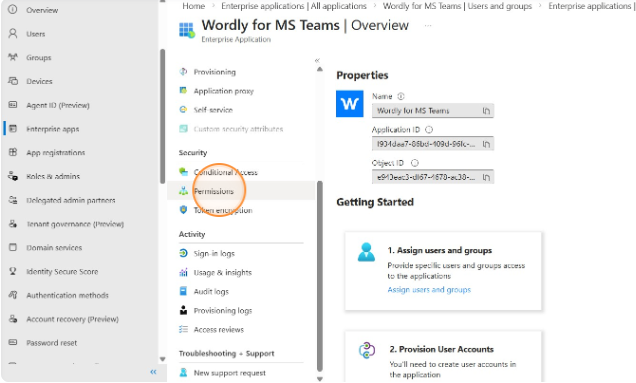636x383 pixels.
Task: Collapse the application menu with « arrow
Action: 317,60
